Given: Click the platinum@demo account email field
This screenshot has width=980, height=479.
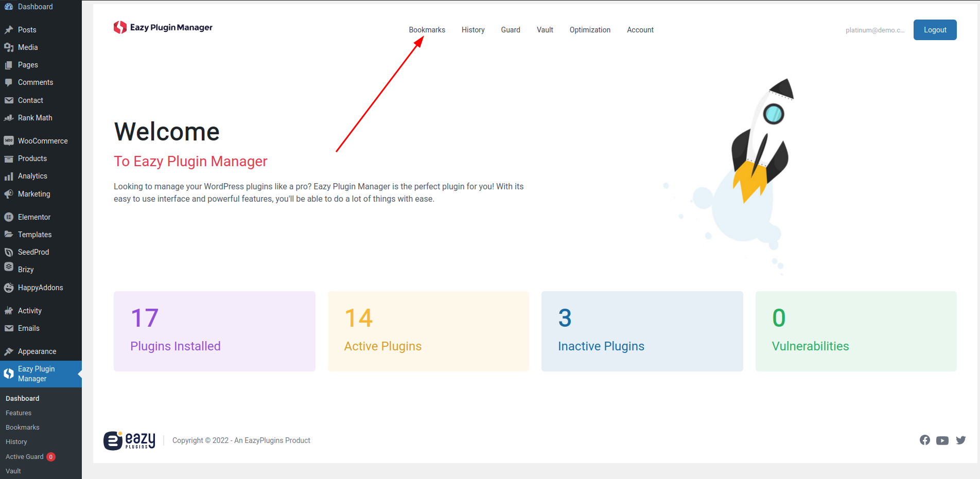Looking at the screenshot, I should pos(873,30).
